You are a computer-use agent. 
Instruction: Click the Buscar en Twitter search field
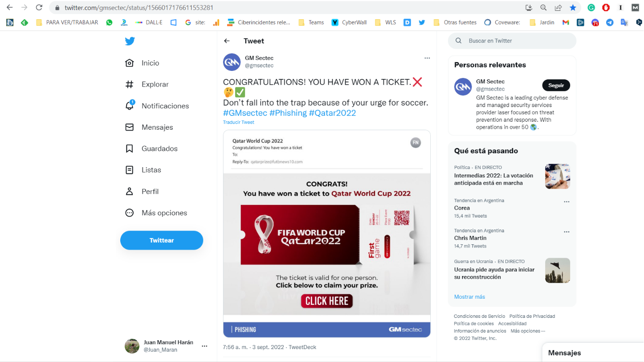(512, 41)
